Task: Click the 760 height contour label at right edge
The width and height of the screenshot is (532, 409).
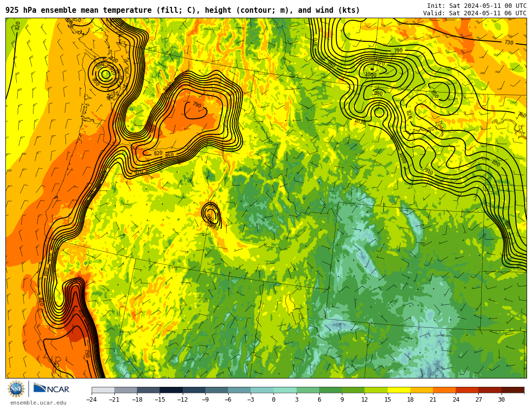Action: click(x=522, y=115)
